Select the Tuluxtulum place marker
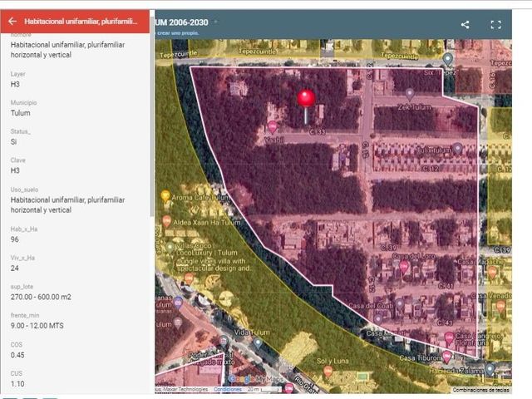 (458, 148)
